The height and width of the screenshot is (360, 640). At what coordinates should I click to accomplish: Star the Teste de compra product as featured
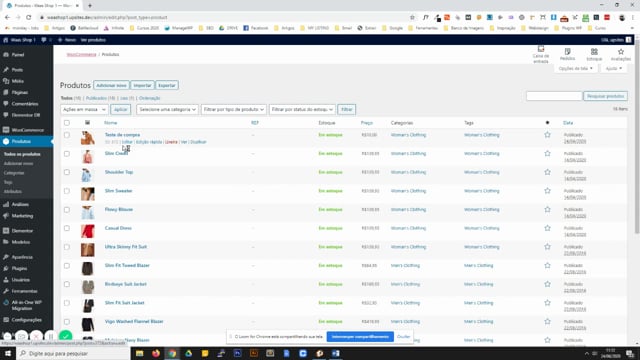[547, 135]
